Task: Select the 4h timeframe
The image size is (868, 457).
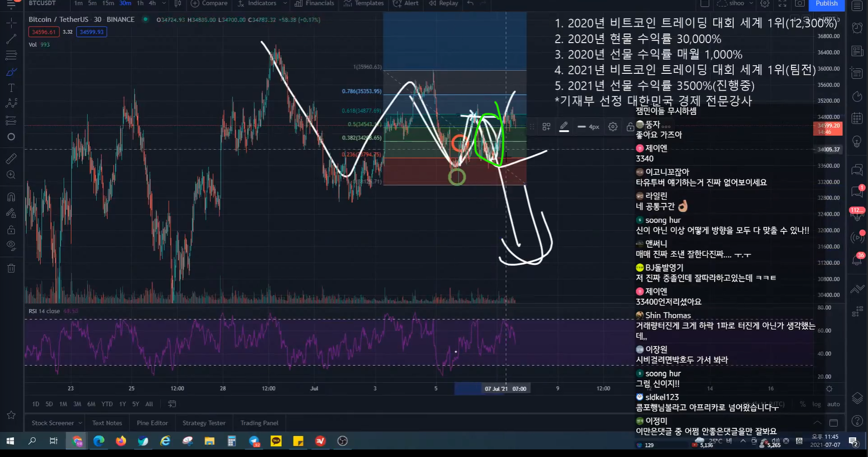Action: [152, 3]
